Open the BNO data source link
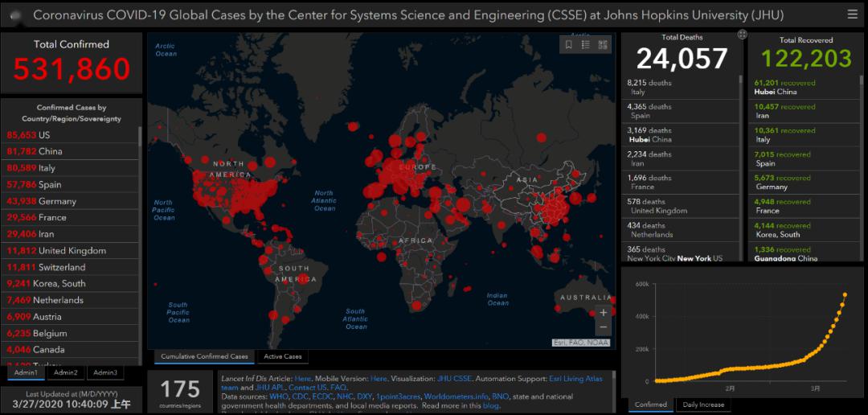The width and height of the screenshot is (868, 415). point(501,397)
